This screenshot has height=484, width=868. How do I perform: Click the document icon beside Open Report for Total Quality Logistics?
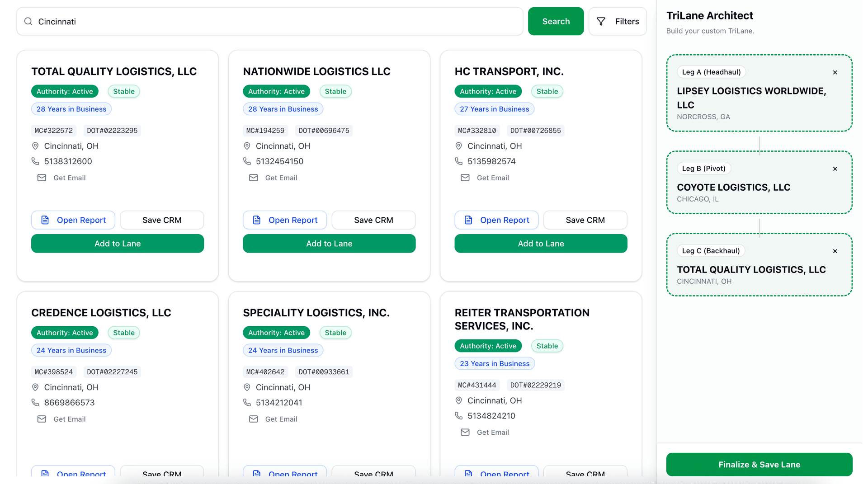[45, 220]
